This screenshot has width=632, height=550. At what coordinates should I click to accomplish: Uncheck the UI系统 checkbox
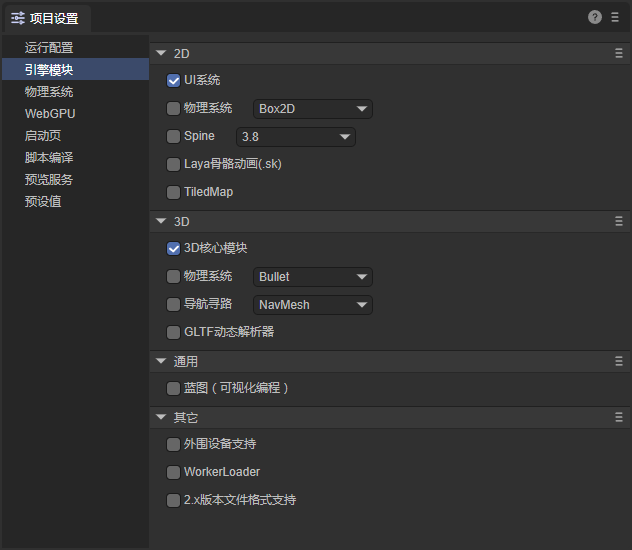click(x=174, y=80)
